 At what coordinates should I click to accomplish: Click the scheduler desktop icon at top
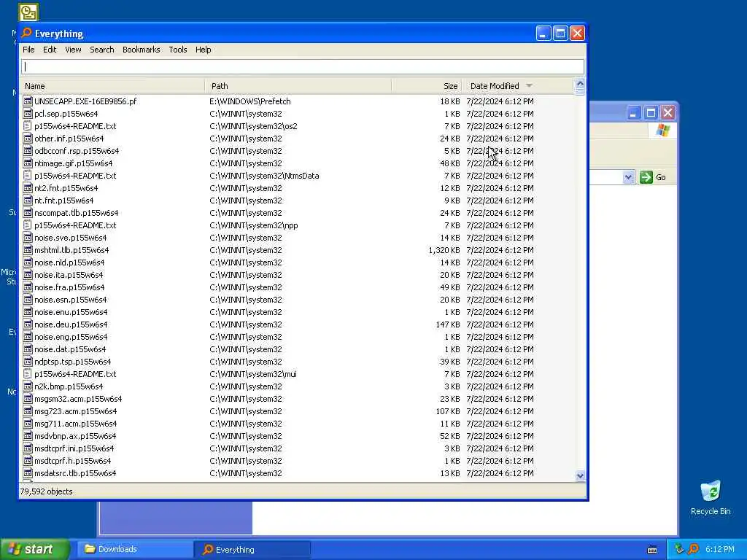(x=28, y=12)
